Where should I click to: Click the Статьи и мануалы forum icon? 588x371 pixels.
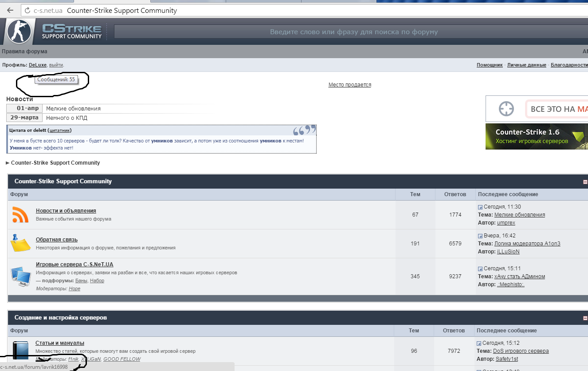[x=20, y=351]
